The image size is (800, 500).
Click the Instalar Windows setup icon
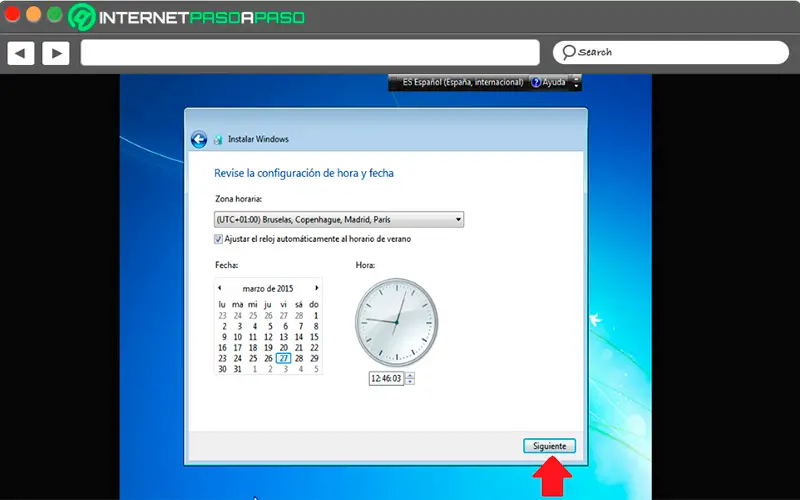(x=218, y=139)
